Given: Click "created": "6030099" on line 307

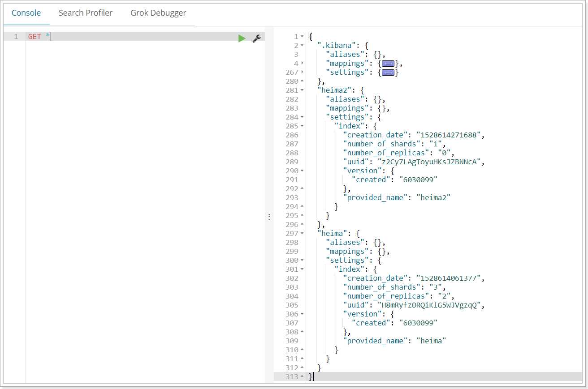Looking at the screenshot, I should (394, 323).
